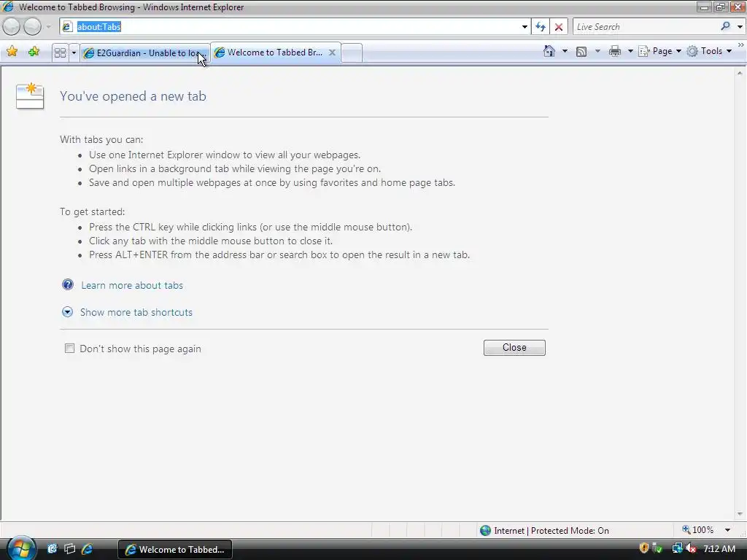Click the Live Search magnifier icon
Viewport: 747px width, 560px height.
[726, 26]
